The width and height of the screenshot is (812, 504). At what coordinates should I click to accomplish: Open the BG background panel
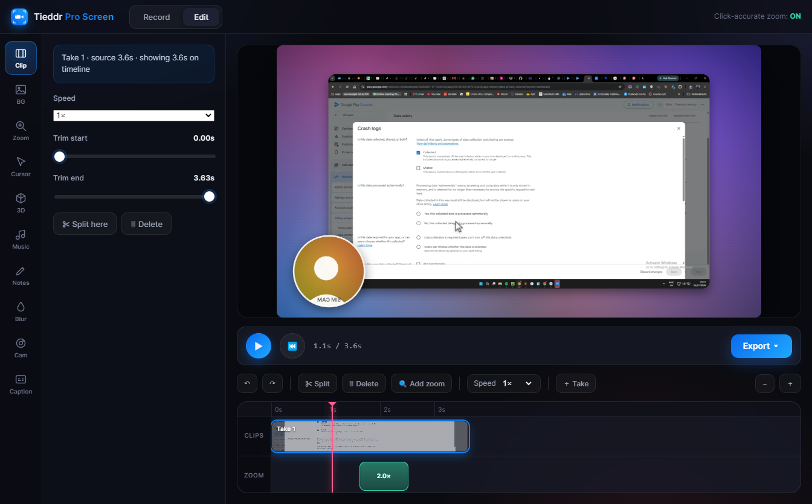(x=21, y=94)
